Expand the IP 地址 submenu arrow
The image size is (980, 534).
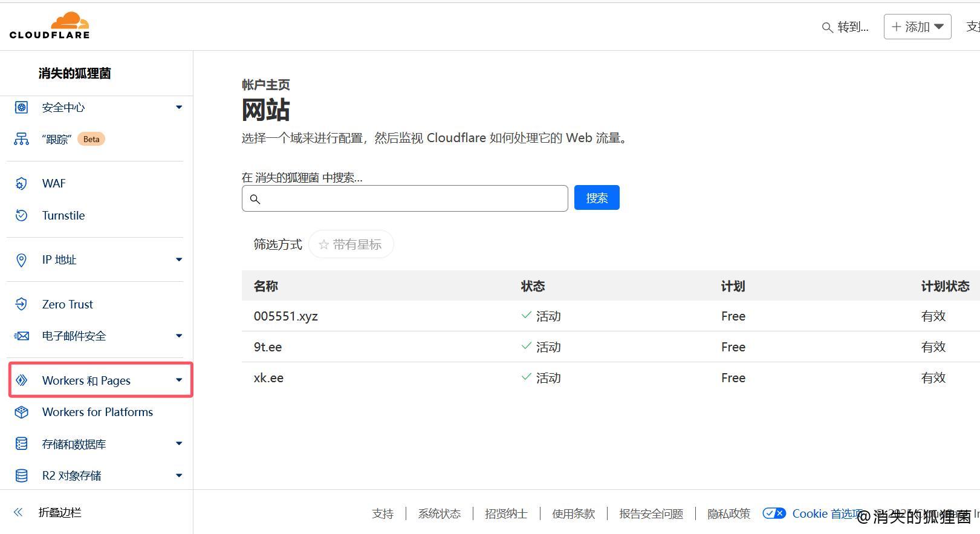click(x=179, y=260)
